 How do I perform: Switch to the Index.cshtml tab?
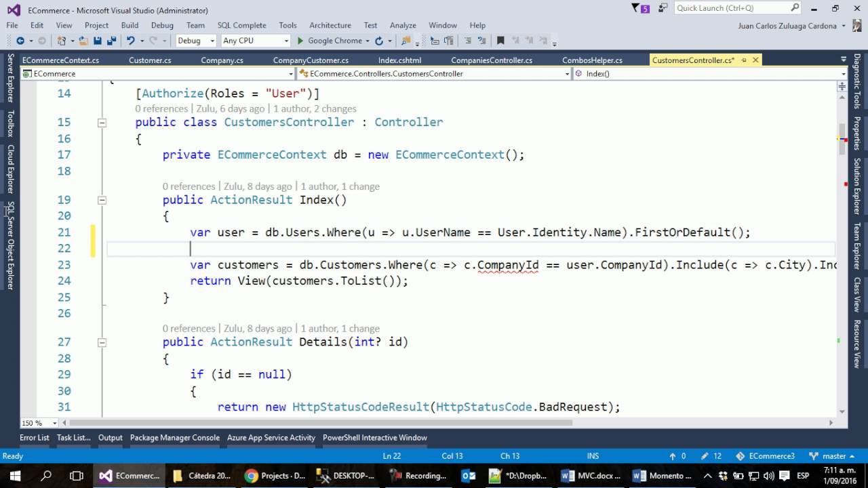(399, 60)
